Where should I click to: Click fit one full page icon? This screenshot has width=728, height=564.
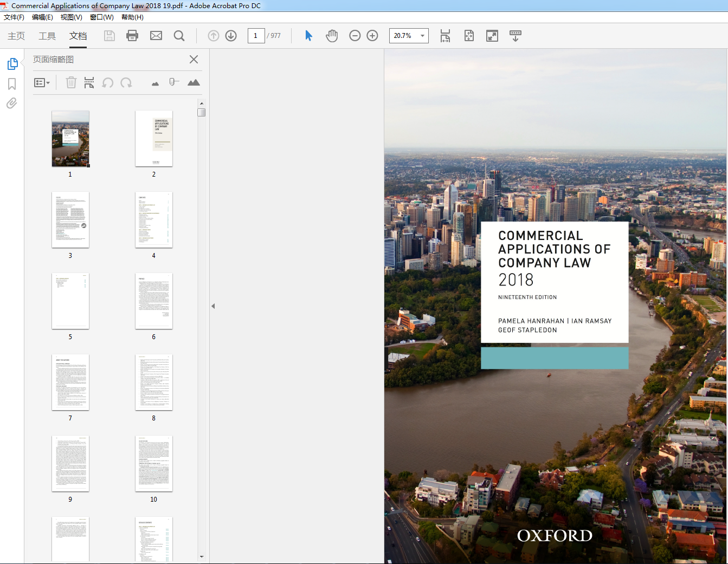pos(469,36)
